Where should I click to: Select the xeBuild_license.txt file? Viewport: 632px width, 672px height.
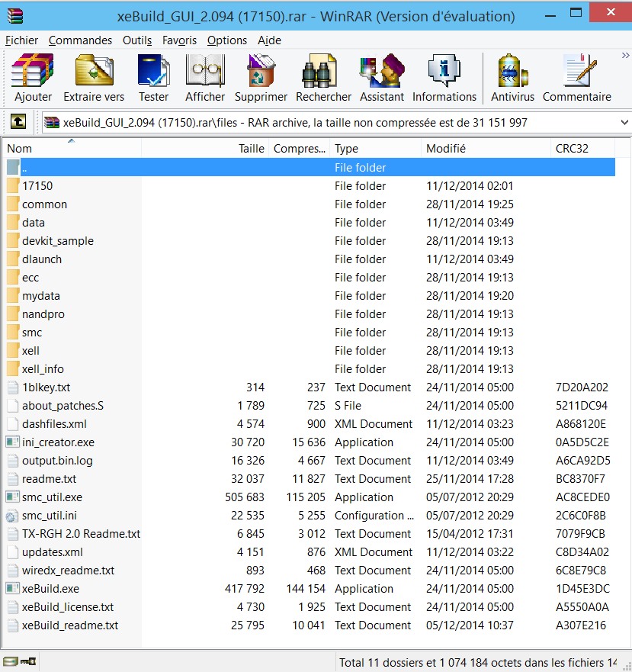pyautogui.click(x=68, y=607)
